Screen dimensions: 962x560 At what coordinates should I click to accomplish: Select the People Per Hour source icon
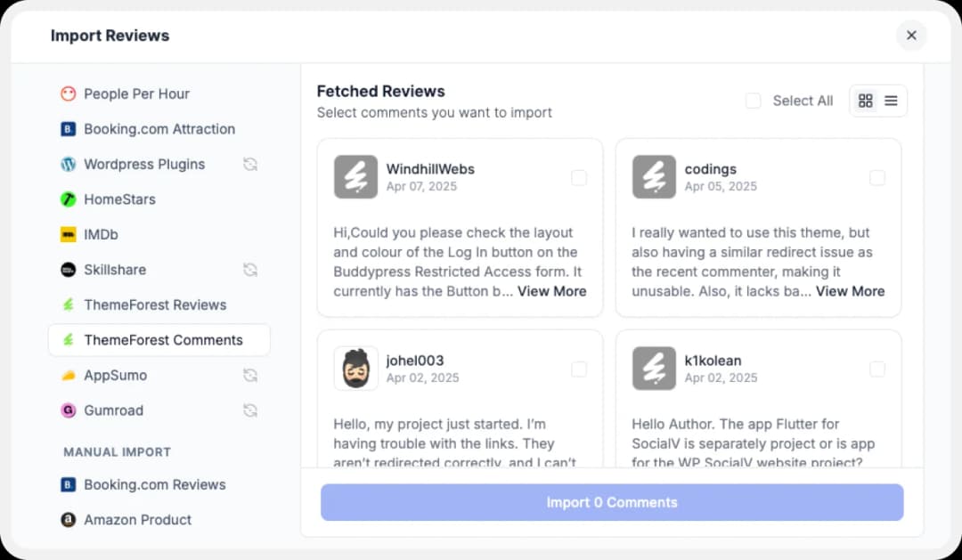(x=69, y=93)
